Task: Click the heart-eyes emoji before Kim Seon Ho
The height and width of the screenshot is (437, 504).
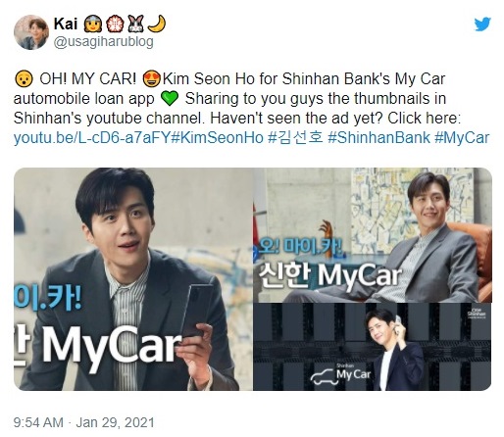Action: click(152, 78)
